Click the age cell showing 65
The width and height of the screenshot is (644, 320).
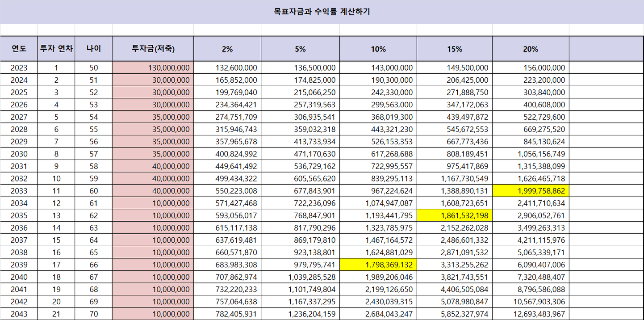point(93,253)
